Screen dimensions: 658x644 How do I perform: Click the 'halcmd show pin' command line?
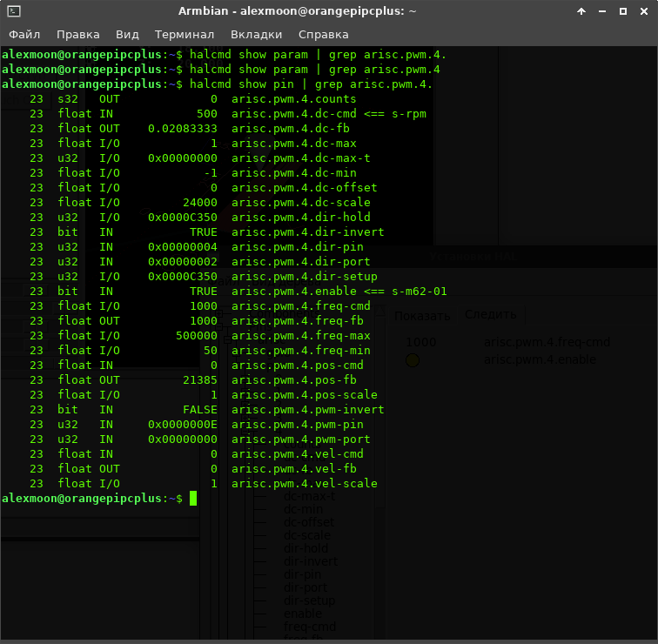311,84
